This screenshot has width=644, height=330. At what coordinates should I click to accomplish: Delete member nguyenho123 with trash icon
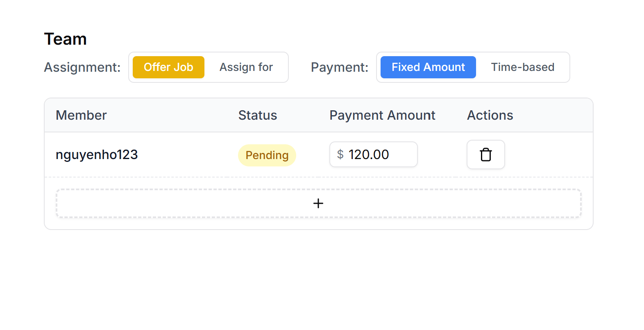[485, 155]
